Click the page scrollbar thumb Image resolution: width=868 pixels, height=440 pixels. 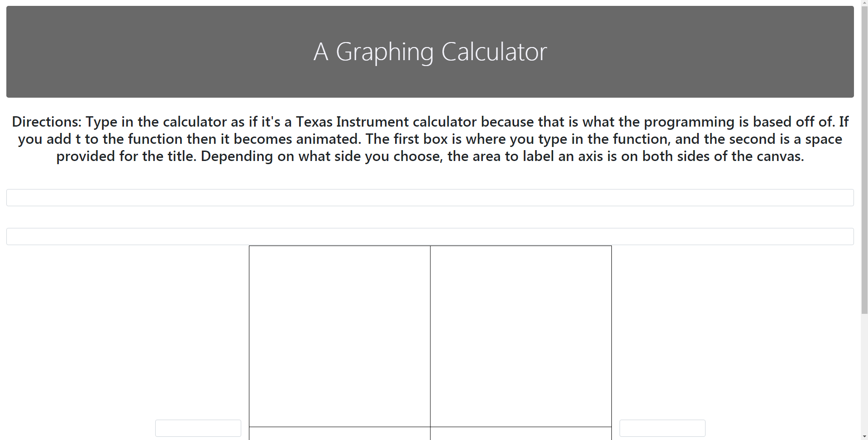tap(864, 158)
